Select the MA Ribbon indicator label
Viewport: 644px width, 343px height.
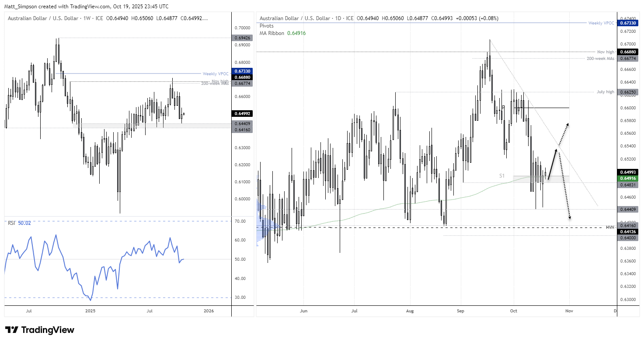click(271, 33)
